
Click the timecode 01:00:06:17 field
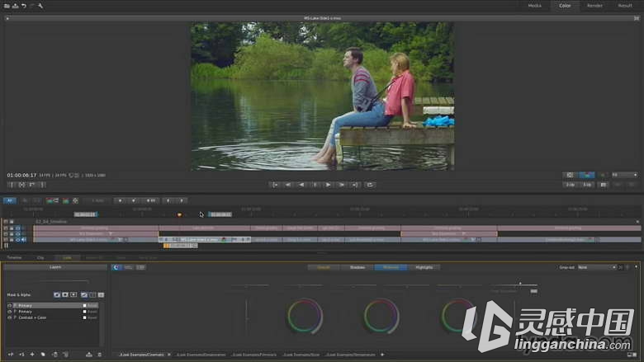point(21,176)
